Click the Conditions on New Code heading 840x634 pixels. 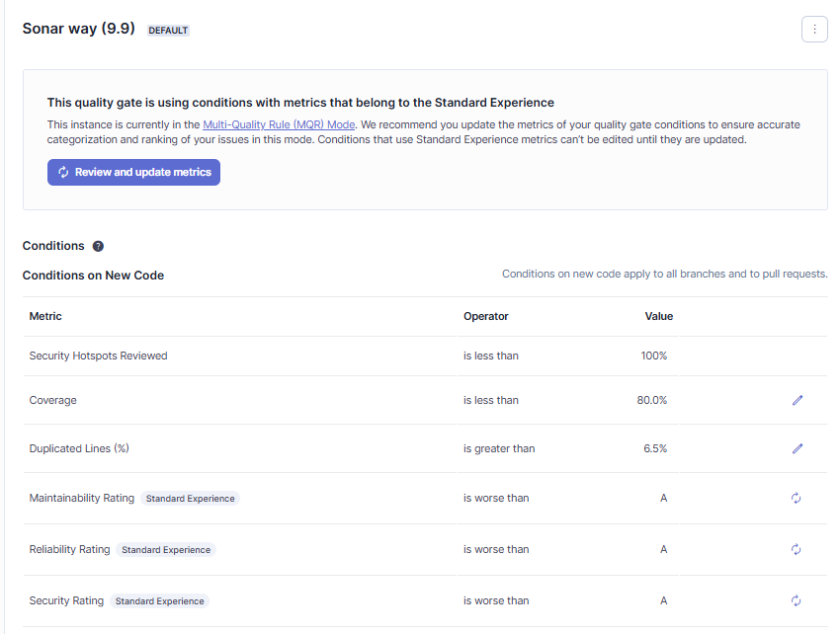coord(93,276)
